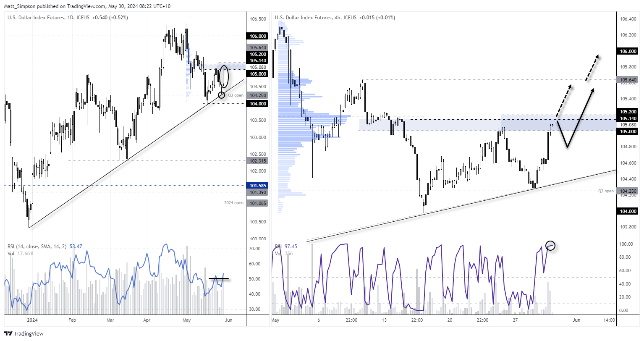Click the 106.200 label on 4h price axis
This screenshot has width=644, height=341.
point(628,35)
